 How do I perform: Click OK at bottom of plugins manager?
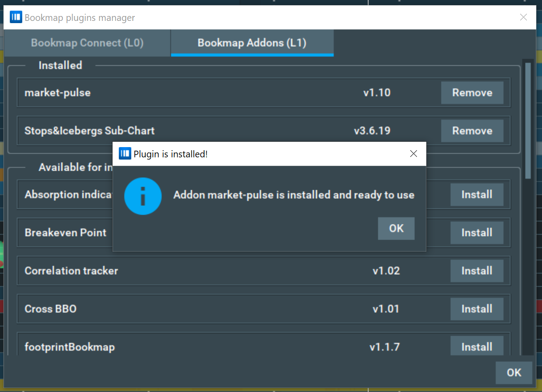[x=514, y=372]
